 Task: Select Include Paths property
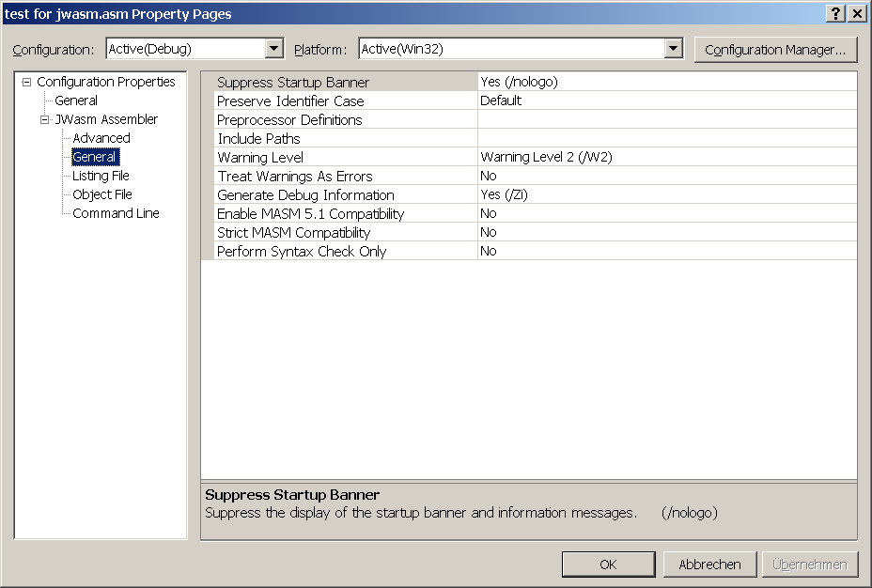click(x=347, y=139)
